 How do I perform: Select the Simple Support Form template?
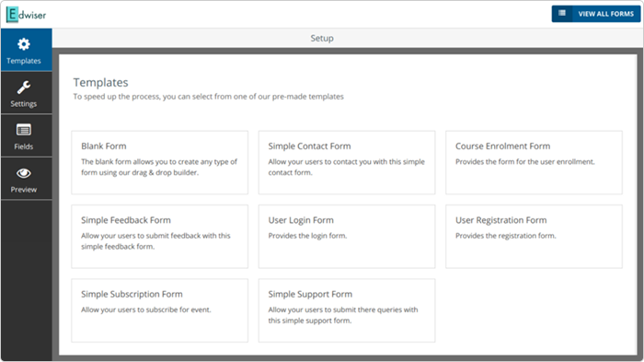[347, 310]
